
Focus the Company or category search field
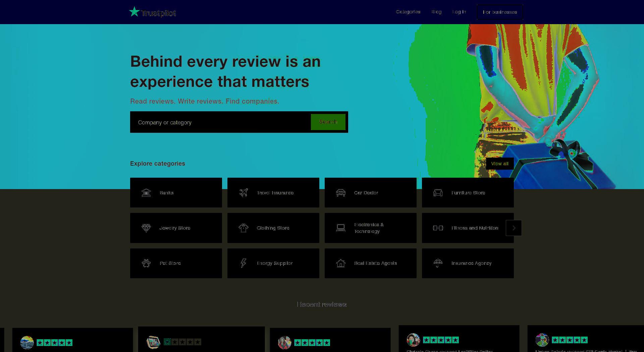pos(220,122)
